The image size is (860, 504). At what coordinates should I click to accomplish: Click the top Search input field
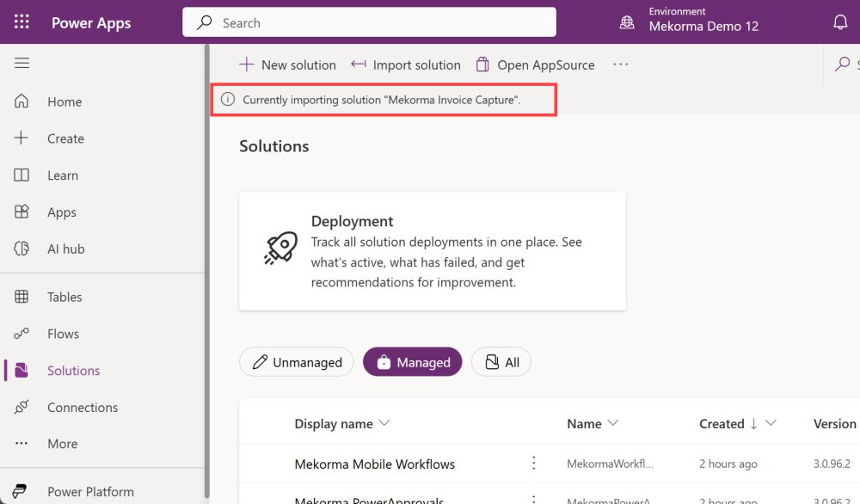point(370,22)
